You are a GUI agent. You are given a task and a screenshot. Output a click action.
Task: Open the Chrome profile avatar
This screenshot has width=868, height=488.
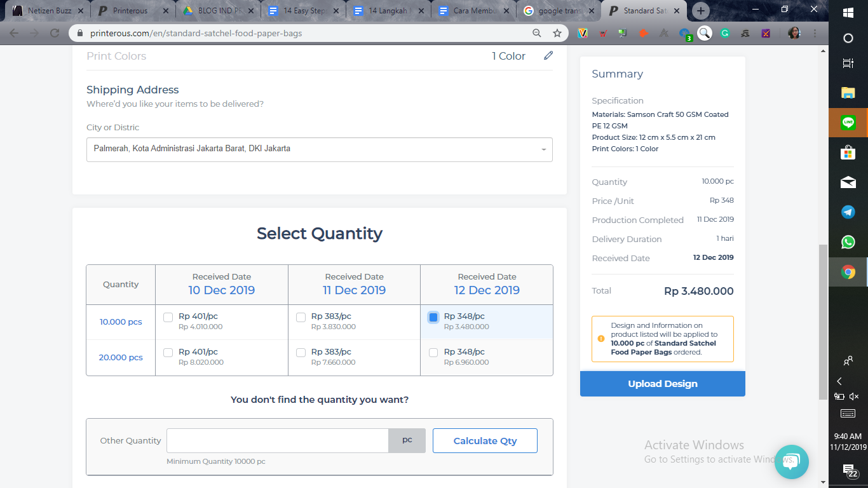point(794,33)
